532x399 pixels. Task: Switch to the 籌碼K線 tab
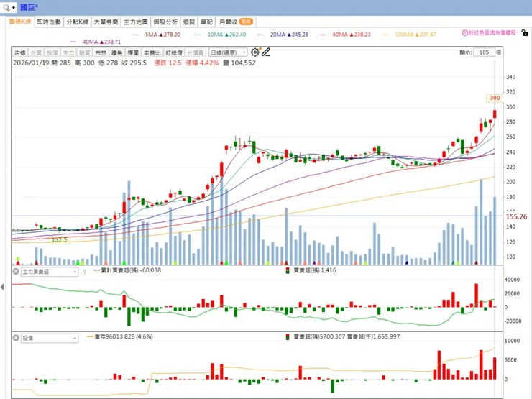pos(20,22)
